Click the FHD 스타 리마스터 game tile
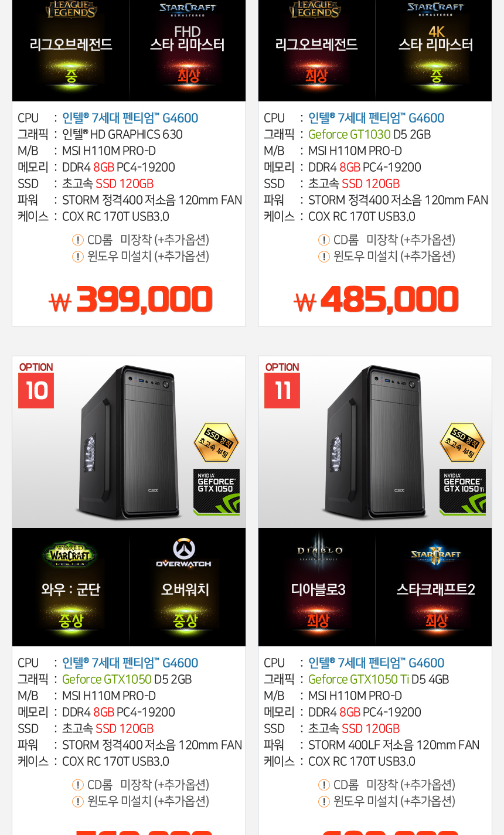Viewport: 504px width, 835px height. (x=188, y=50)
